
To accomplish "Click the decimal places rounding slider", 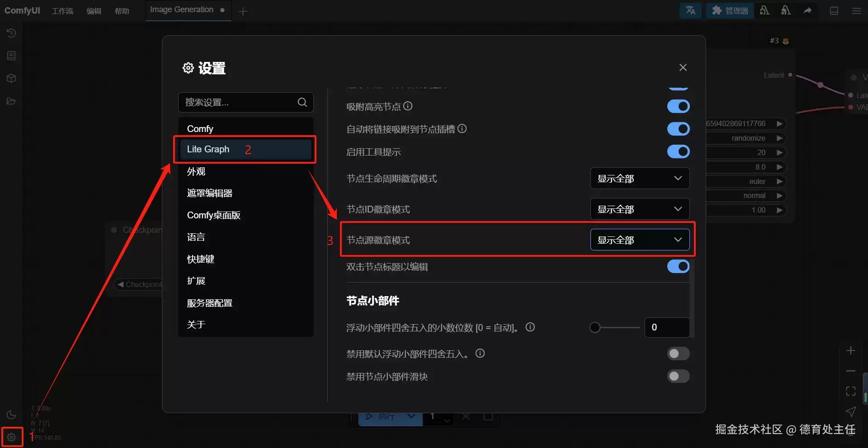I will tap(615, 327).
